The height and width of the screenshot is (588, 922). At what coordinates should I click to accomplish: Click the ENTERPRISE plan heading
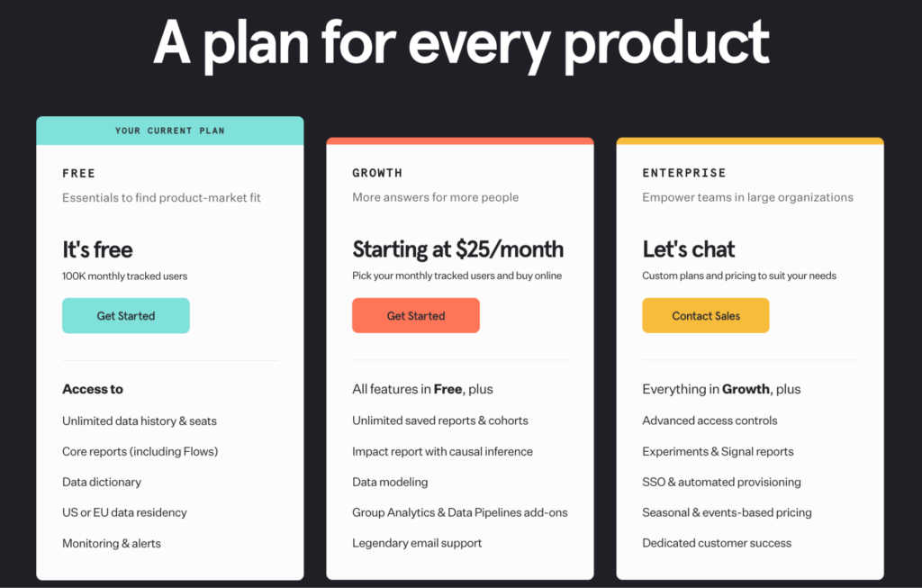684,173
